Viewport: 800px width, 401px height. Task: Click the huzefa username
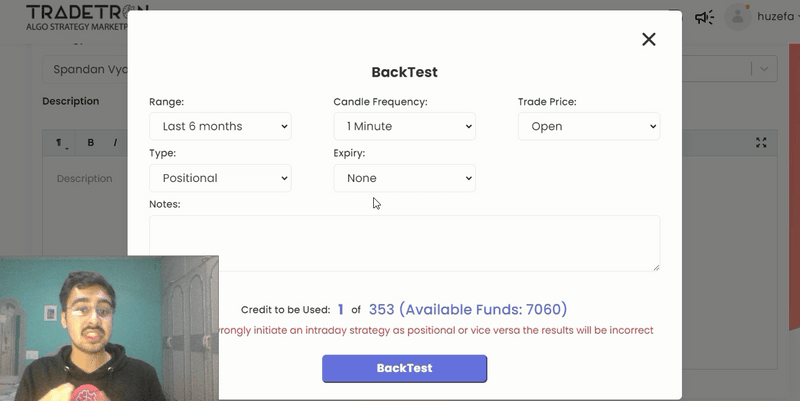click(778, 17)
